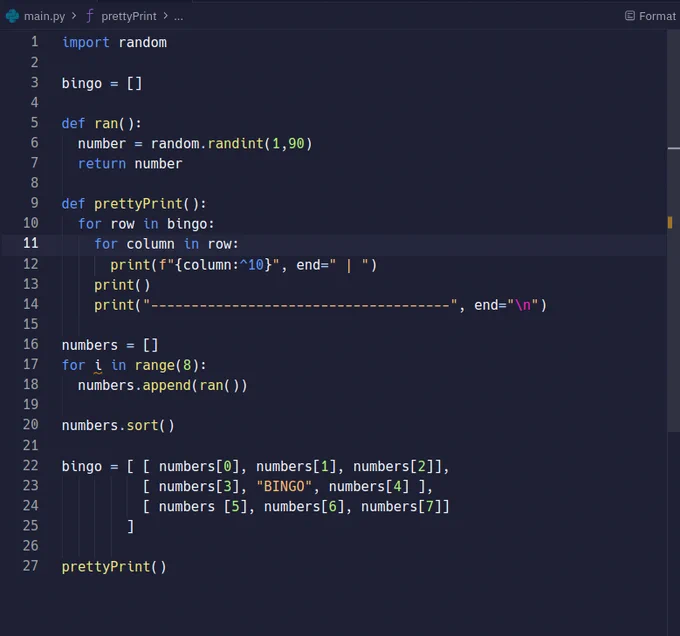Open the main.py breadcrumb
Viewport: 680px width, 636px height.
pyautogui.click(x=44, y=16)
